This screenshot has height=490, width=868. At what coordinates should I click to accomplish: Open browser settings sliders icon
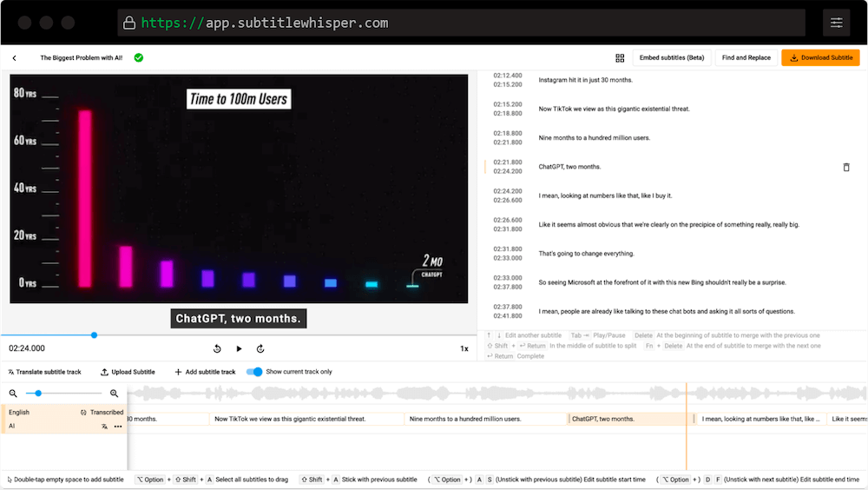[837, 23]
